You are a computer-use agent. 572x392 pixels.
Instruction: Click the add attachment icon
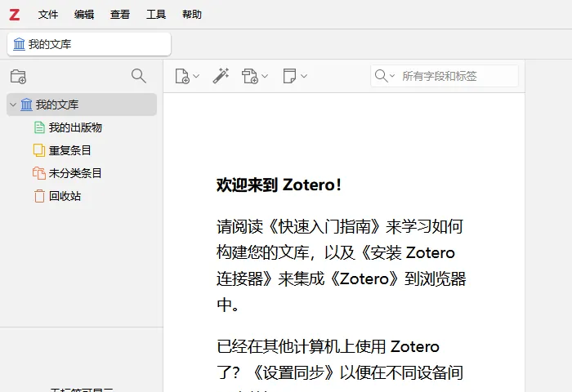coord(250,76)
